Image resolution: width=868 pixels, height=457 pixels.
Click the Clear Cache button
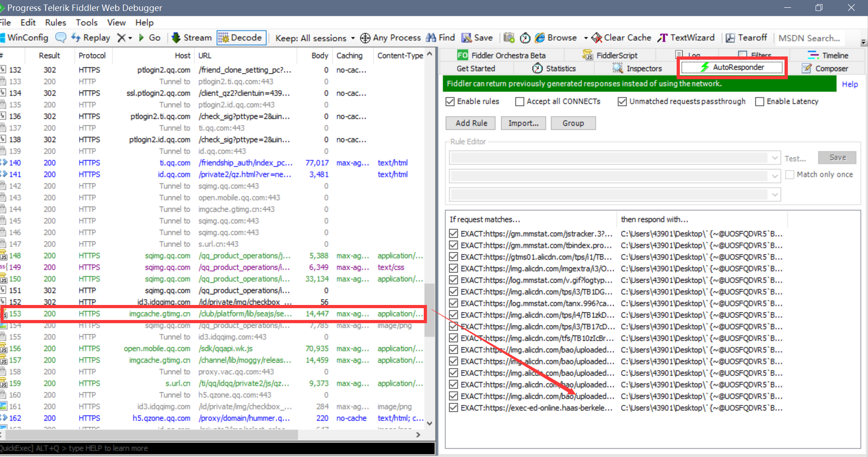621,38
